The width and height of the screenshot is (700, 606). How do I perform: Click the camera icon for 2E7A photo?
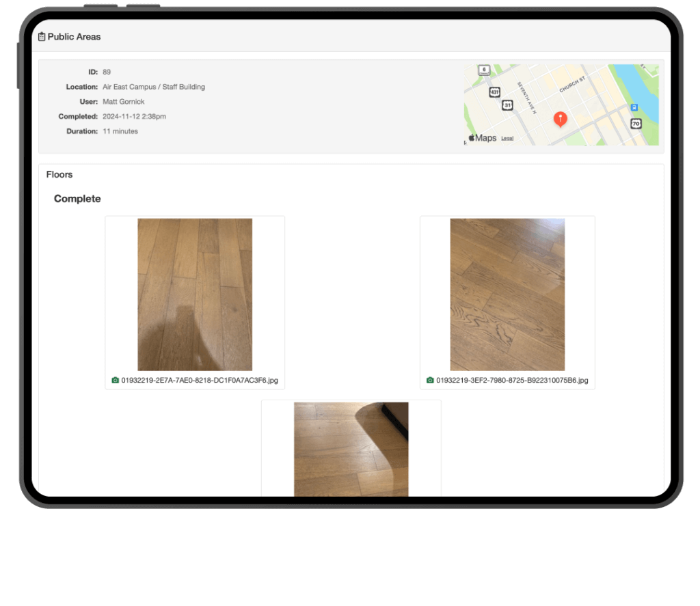tap(115, 381)
